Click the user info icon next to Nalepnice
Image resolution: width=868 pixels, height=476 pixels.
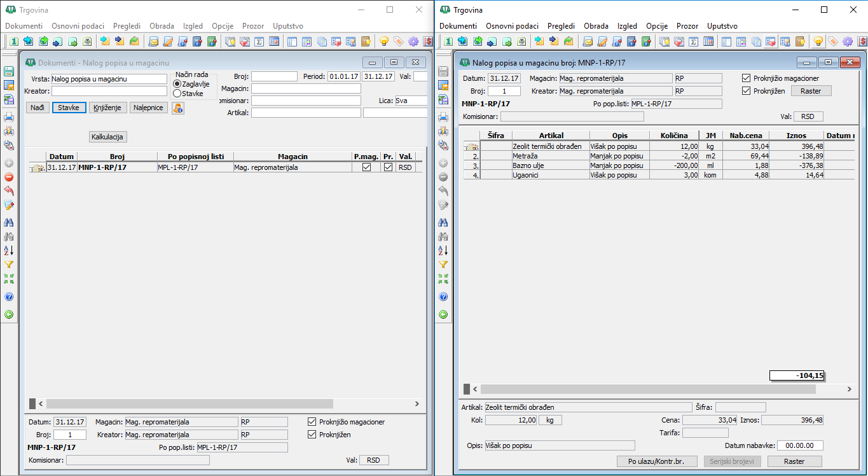[x=178, y=108]
